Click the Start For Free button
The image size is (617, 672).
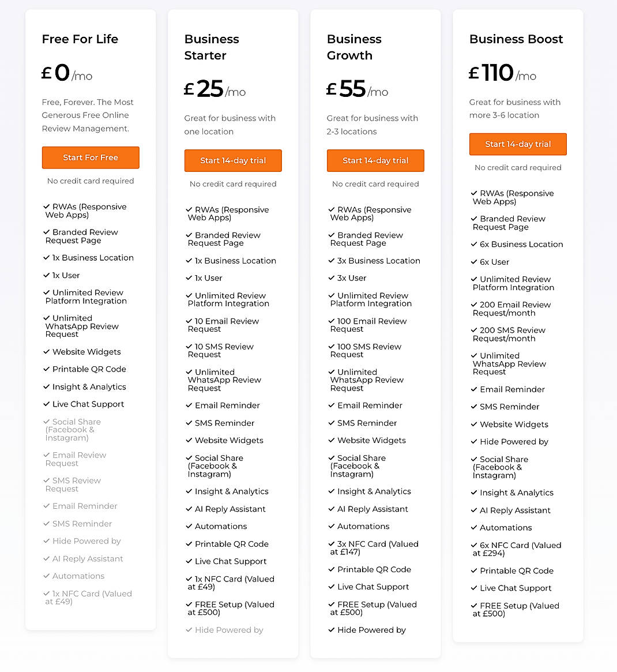[91, 157]
